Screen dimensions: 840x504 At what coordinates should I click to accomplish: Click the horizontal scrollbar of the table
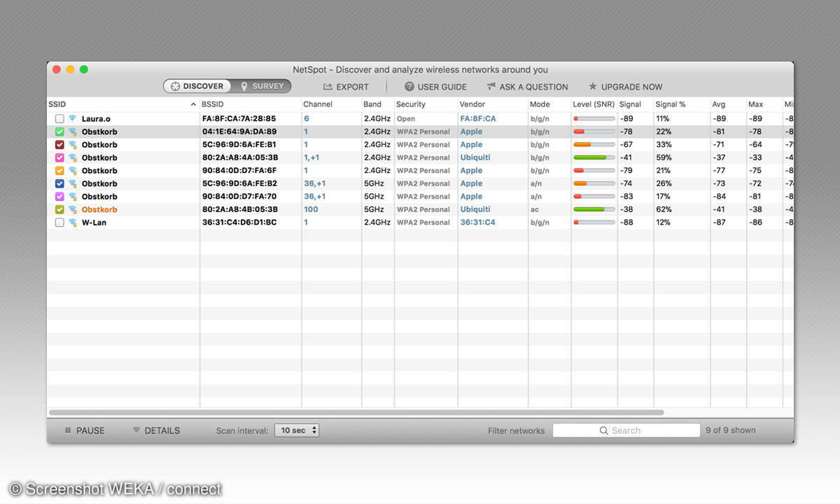[356, 412]
